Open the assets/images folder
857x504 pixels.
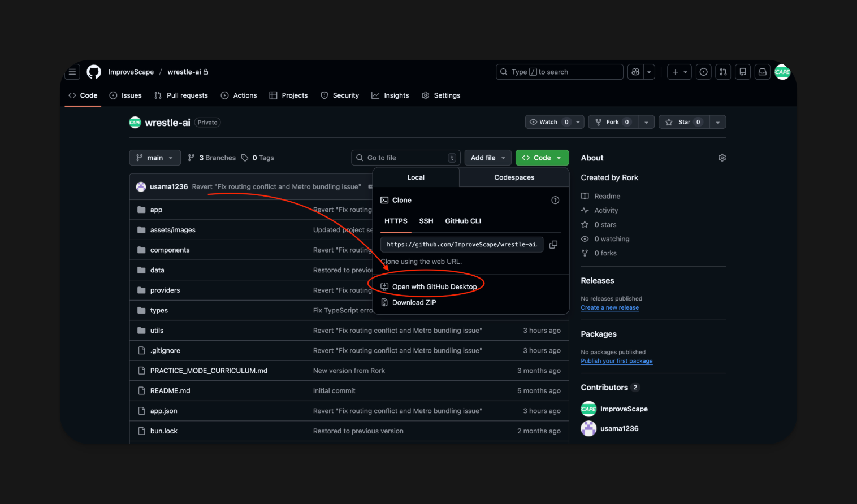pos(173,230)
